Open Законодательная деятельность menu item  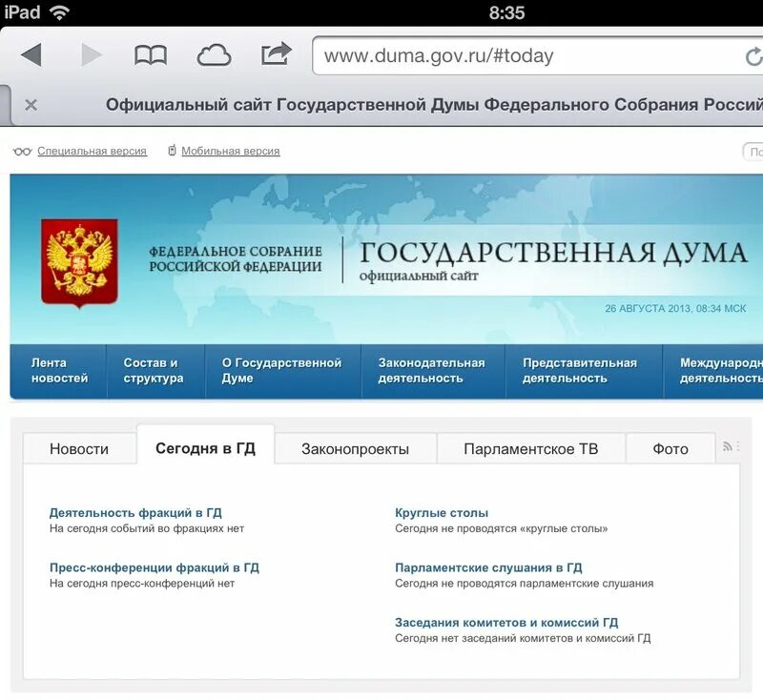(432, 371)
